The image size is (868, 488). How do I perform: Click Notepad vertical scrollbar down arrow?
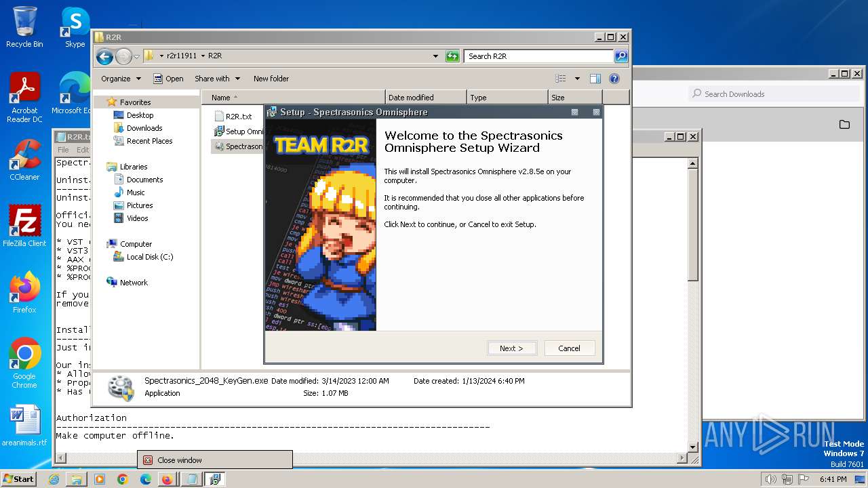click(692, 447)
